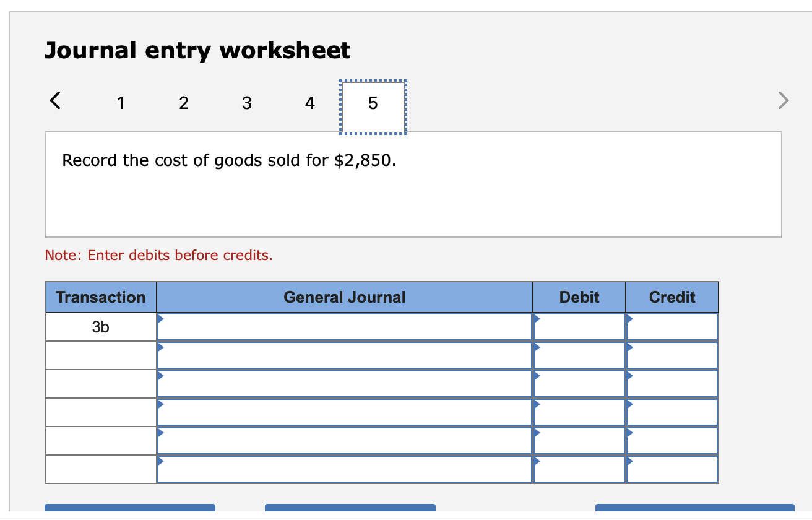Screen dimensions: 812x520
Task: Select transaction tab 3
Action: [x=247, y=103]
